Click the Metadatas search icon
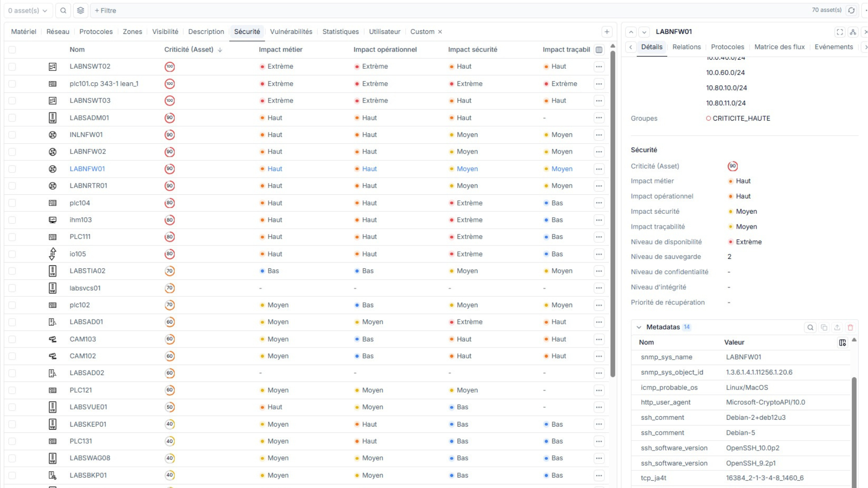The width and height of the screenshot is (868, 488). (810, 327)
